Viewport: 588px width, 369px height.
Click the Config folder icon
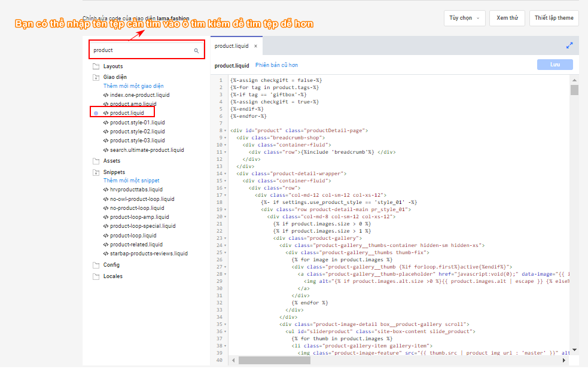click(96, 265)
